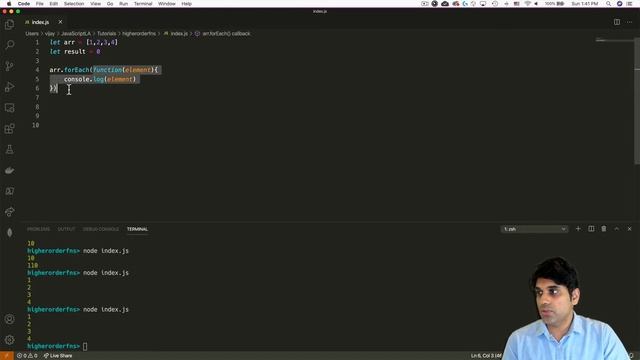Click the higherorderfns breadcrumb segment
640x360 pixels.
coord(139,33)
